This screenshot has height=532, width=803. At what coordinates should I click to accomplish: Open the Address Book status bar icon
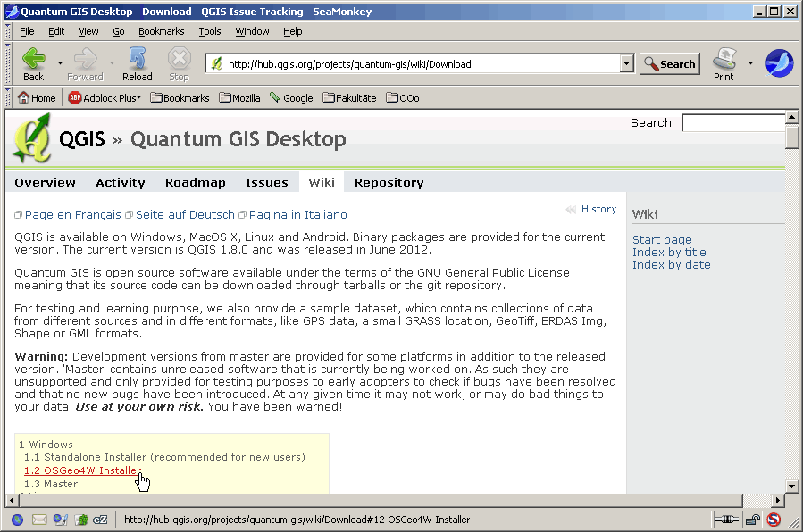[x=81, y=520]
